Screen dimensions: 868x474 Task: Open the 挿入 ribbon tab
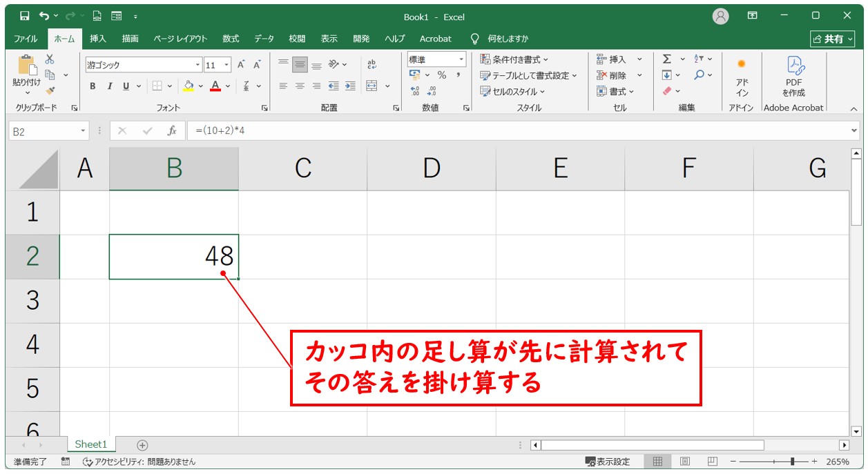pyautogui.click(x=98, y=39)
